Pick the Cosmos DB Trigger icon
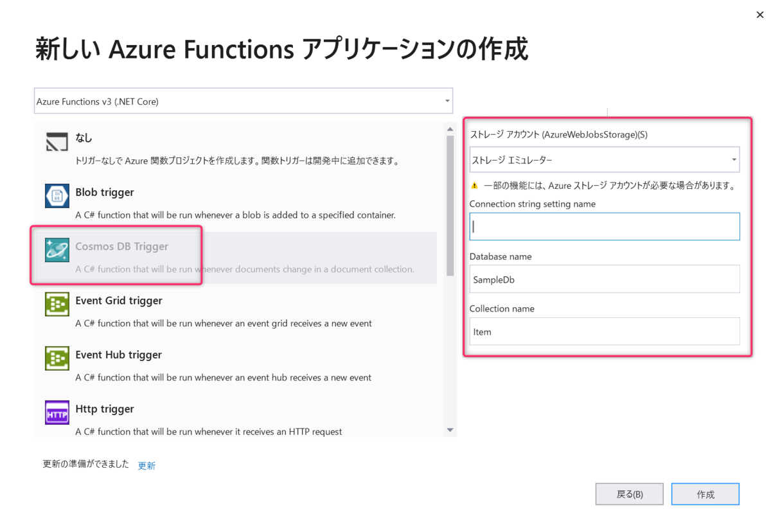The height and width of the screenshot is (532, 771). click(57, 250)
